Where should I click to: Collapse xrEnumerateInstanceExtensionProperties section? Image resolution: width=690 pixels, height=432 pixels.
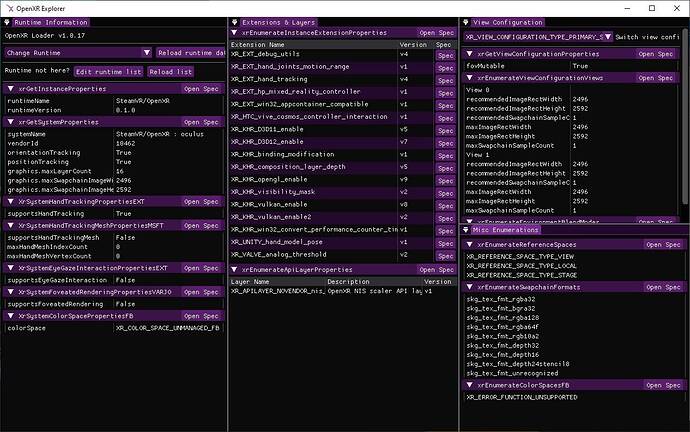click(x=234, y=33)
